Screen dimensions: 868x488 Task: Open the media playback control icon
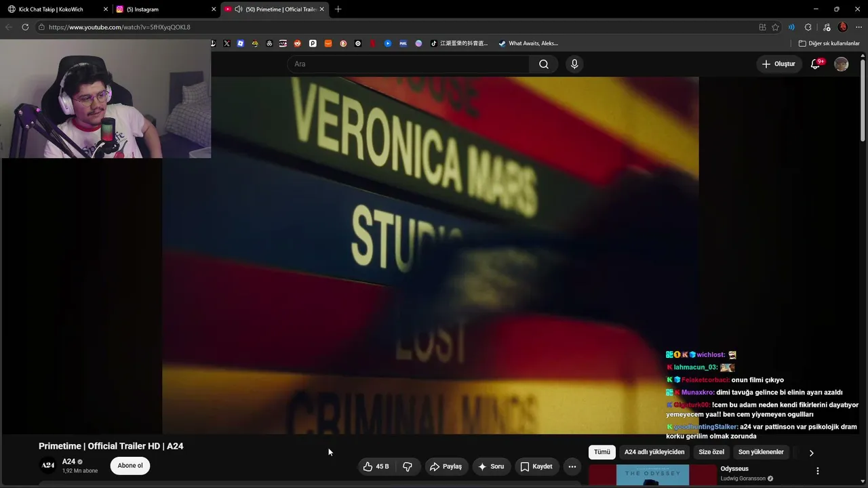coord(827,27)
